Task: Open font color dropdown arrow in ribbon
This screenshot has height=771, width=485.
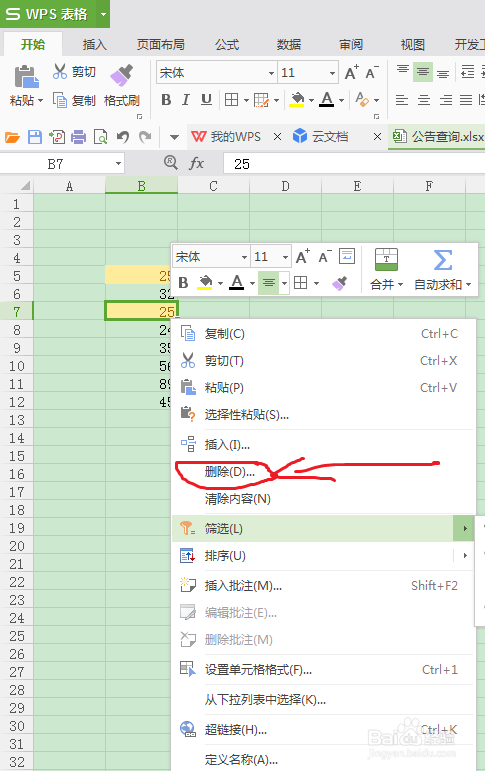Action: (341, 100)
